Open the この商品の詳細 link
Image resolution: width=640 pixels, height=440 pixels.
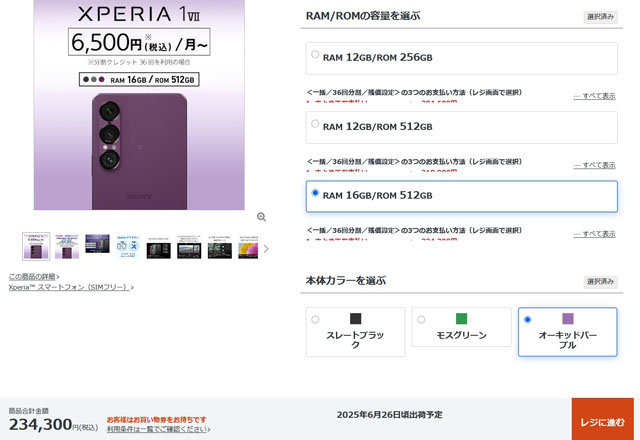(34, 277)
